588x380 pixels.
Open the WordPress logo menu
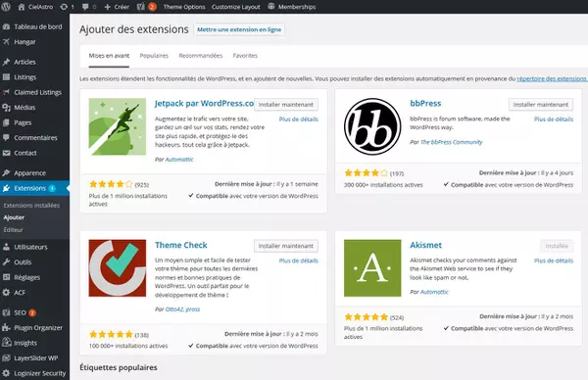coord(6,7)
